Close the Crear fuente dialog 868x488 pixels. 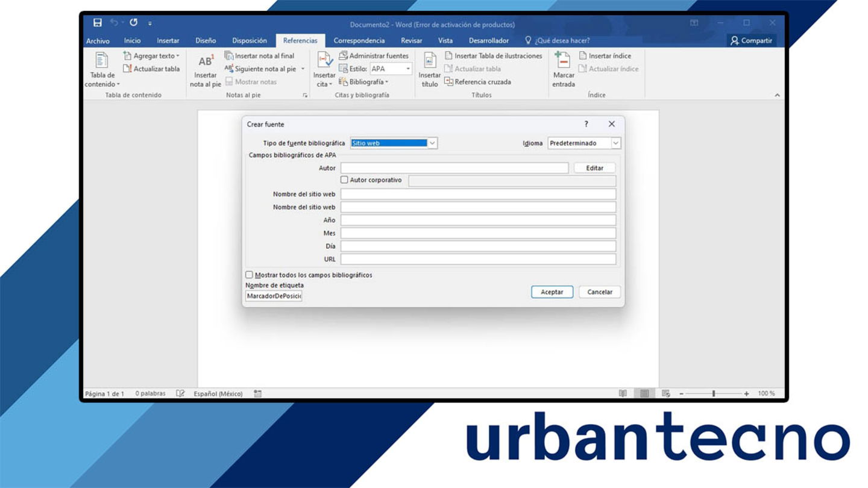611,124
